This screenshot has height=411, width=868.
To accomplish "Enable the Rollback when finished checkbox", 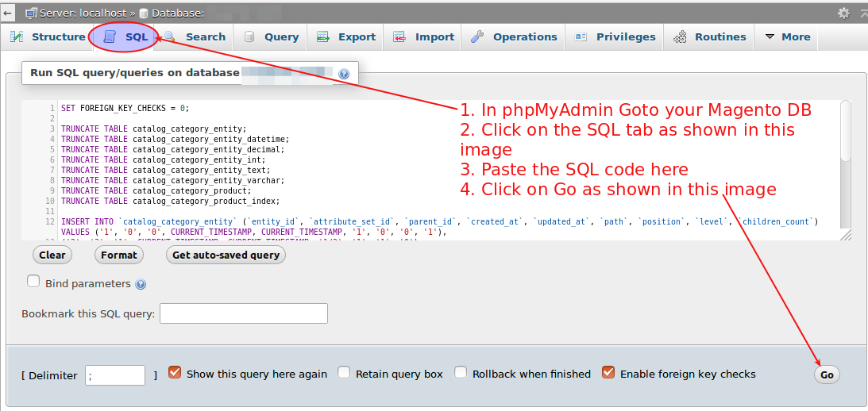I will point(461,372).
